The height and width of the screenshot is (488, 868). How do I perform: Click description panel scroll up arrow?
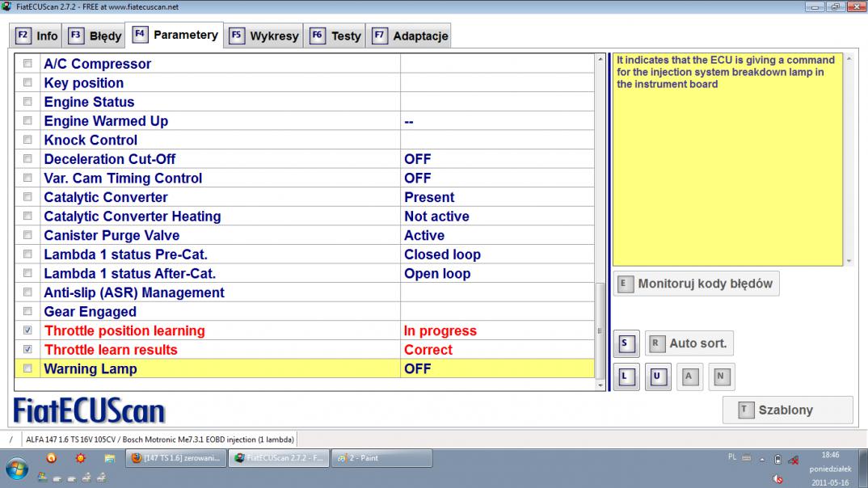[849, 59]
